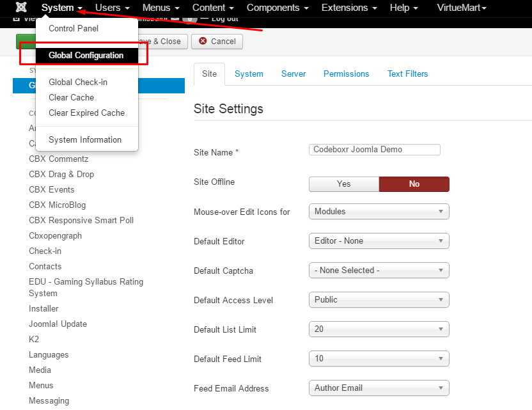Viewport: 532px width, 410px height.
Task: Expand the Default List Limit dropdown
Action: (x=379, y=329)
